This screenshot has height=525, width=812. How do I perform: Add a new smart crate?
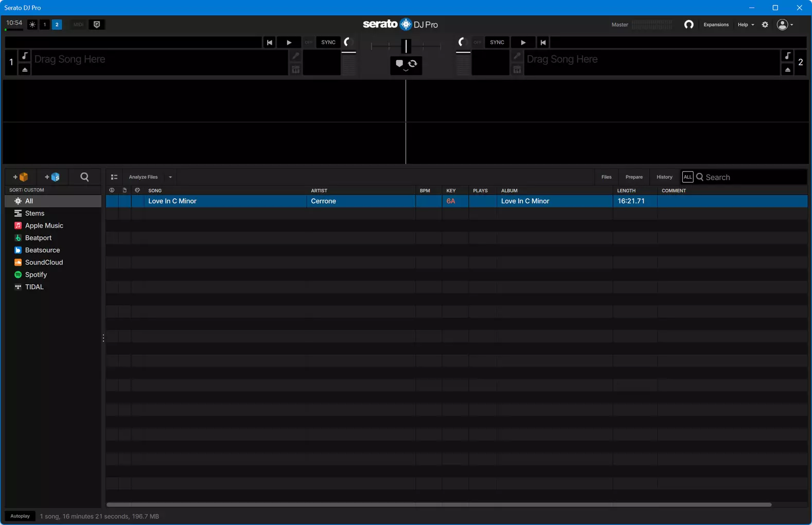click(52, 177)
